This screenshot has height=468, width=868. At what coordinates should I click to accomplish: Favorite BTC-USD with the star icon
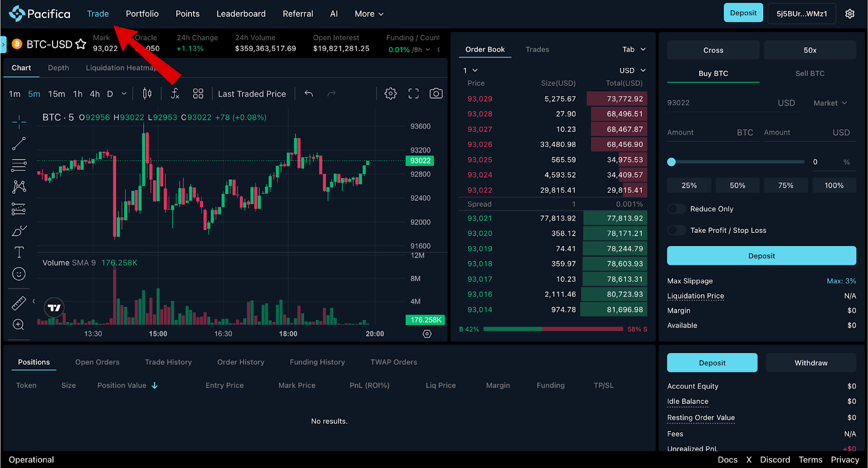coord(81,44)
